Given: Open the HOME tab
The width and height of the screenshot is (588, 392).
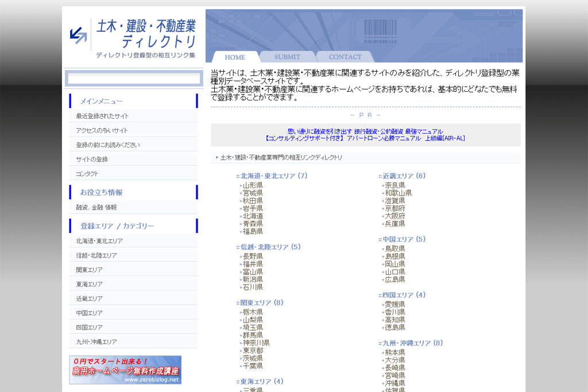Looking at the screenshot, I should click(235, 57).
